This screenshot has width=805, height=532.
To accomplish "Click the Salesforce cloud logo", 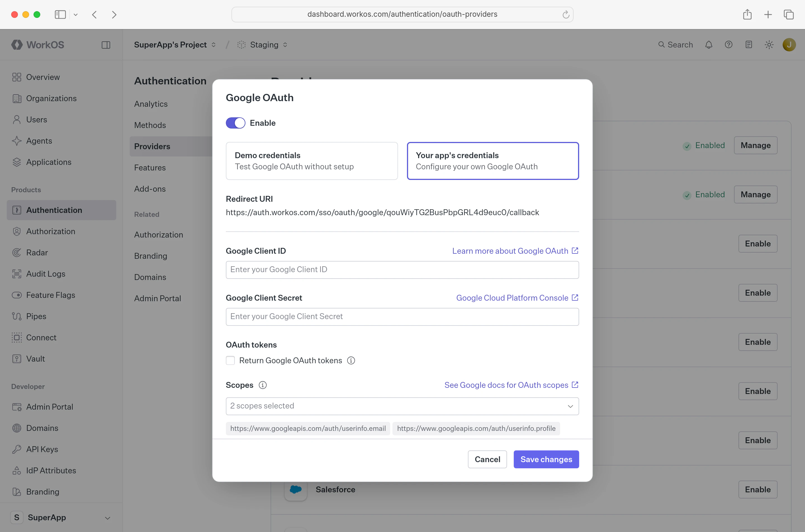I will (296, 489).
